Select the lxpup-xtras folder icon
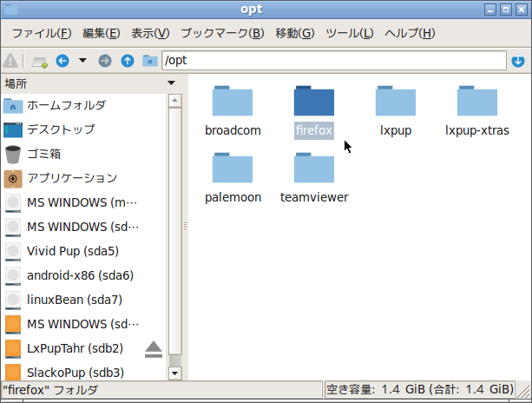This screenshot has width=532, height=403. click(477, 101)
